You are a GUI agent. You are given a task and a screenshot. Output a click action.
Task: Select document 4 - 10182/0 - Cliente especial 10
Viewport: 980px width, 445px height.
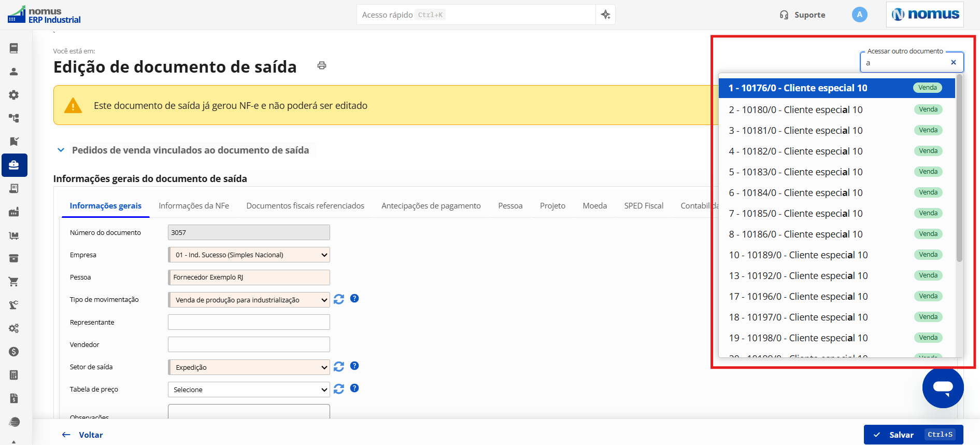(836, 151)
